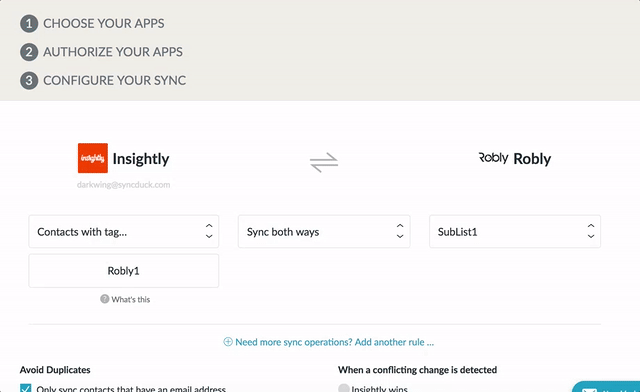
Task: Click the Robly logo icon
Action: [493, 158]
